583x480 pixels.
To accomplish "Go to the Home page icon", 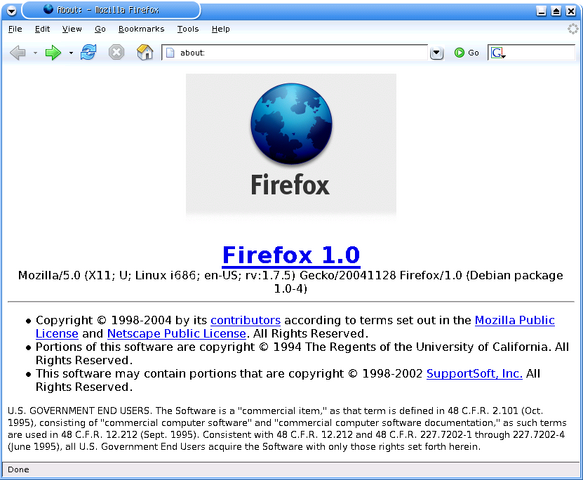I will (x=145, y=52).
